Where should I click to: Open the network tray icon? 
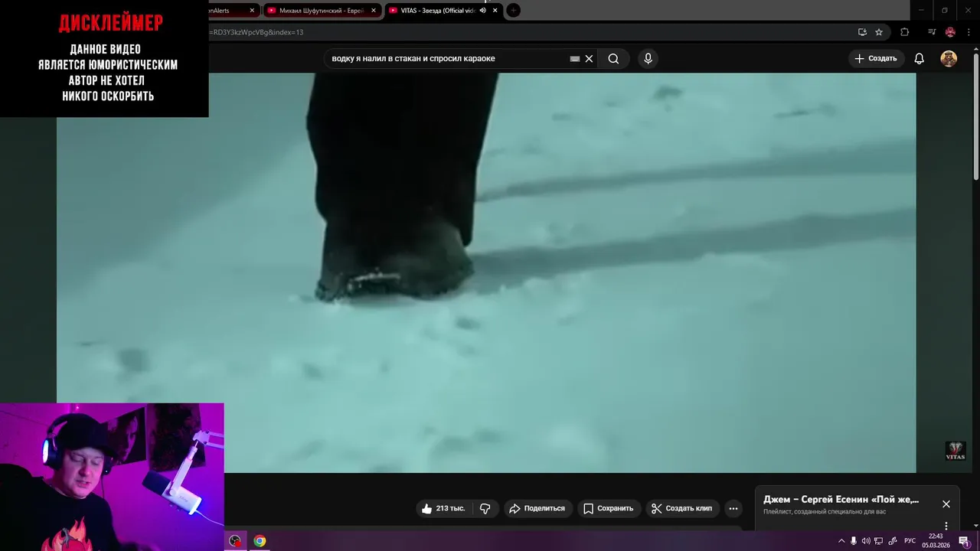point(879,541)
